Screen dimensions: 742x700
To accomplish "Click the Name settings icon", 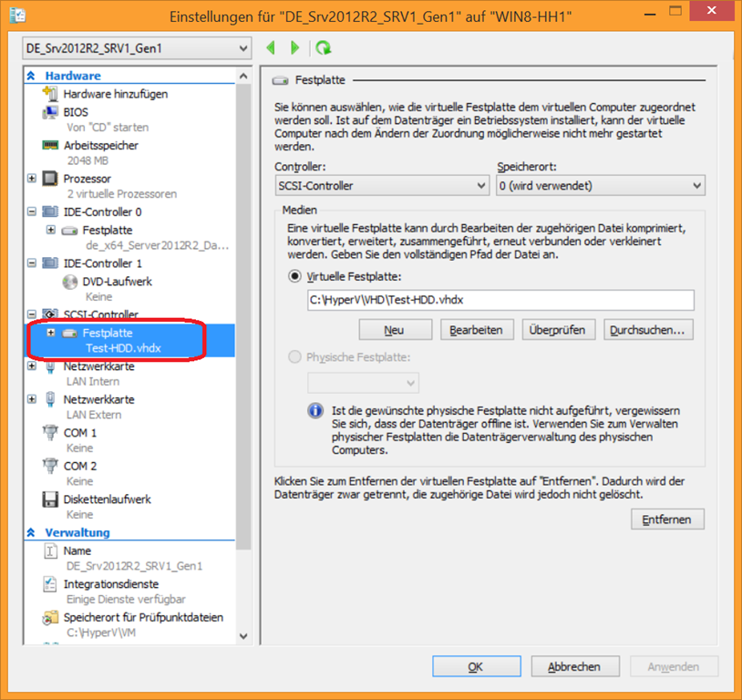I will point(50,551).
